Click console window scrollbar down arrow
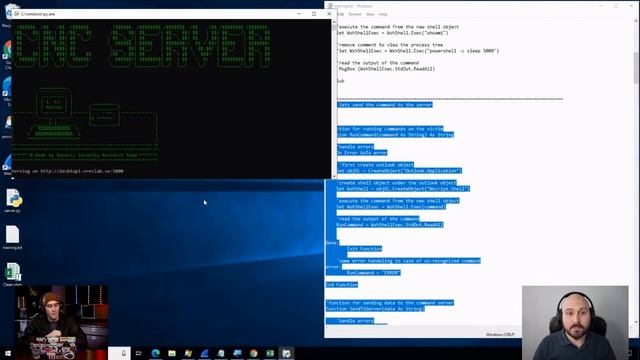The image size is (640, 360). [334, 176]
